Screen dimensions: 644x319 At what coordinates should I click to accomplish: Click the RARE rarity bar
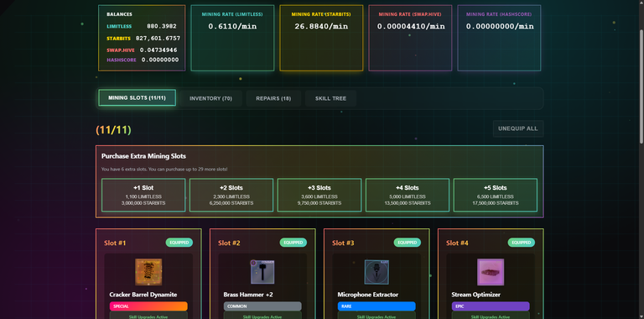pos(377,306)
